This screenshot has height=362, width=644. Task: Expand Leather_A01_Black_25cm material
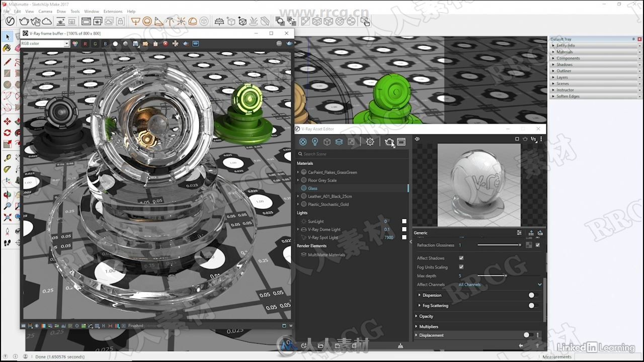click(298, 196)
